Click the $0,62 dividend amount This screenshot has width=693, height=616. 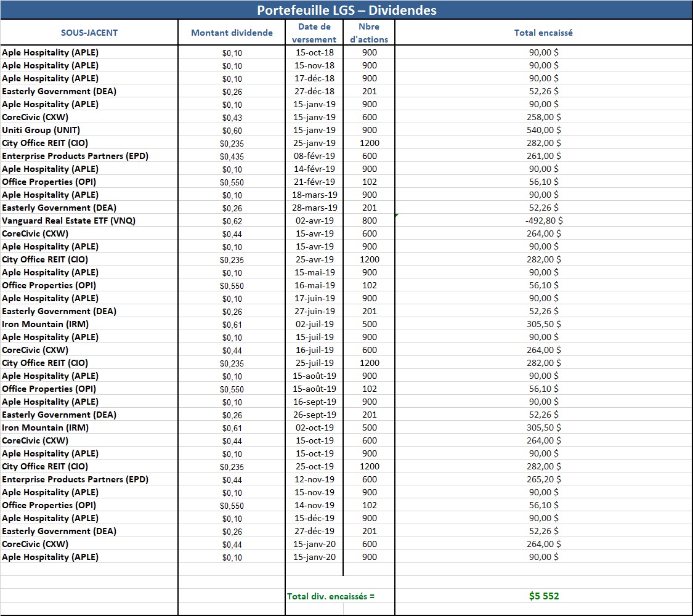tap(232, 221)
